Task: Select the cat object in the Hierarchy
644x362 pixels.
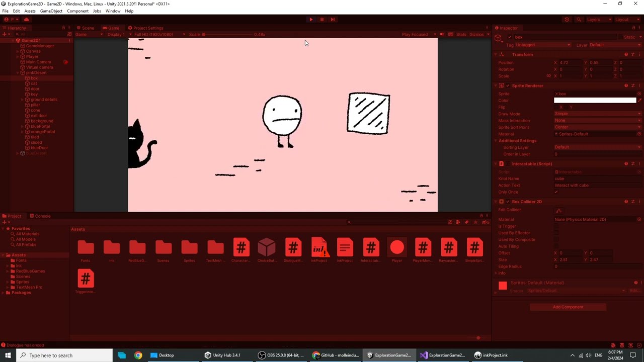Action: 34,83
